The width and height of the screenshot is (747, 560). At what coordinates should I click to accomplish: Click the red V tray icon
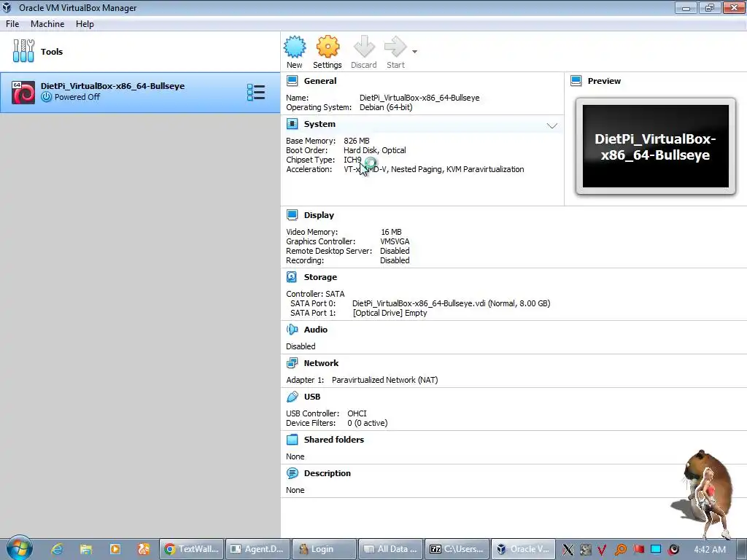point(602,550)
